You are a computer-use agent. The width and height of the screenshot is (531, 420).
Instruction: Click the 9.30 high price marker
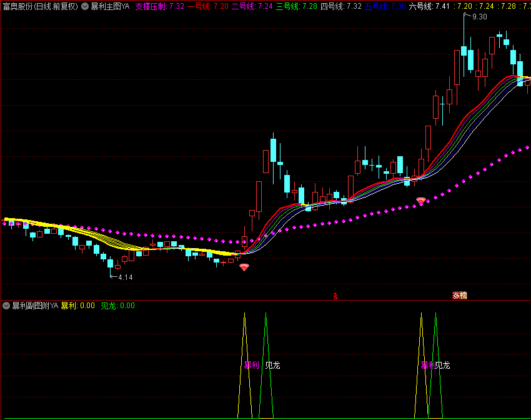(x=479, y=17)
